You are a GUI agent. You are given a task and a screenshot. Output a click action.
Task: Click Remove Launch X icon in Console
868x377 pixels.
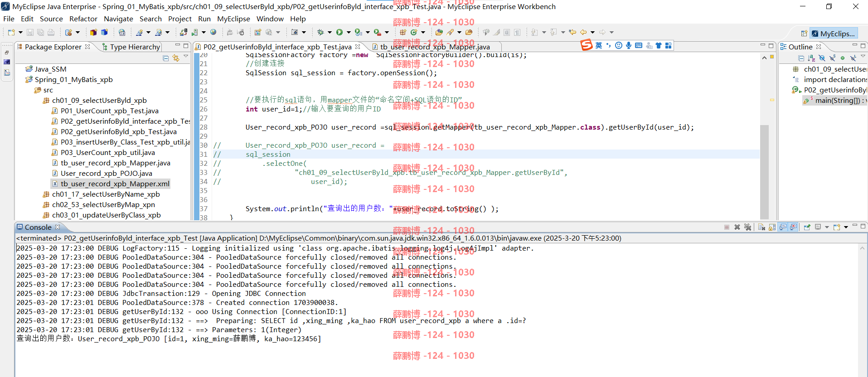click(737, 227)
